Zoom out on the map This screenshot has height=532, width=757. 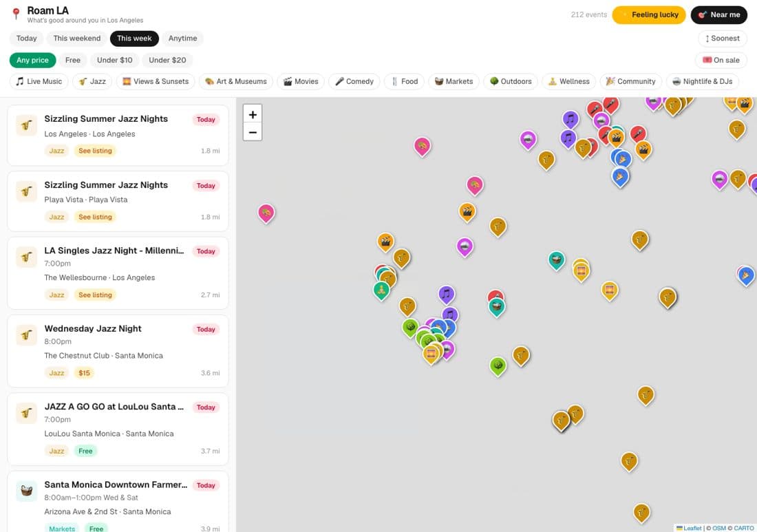click(x=253, y=131)
